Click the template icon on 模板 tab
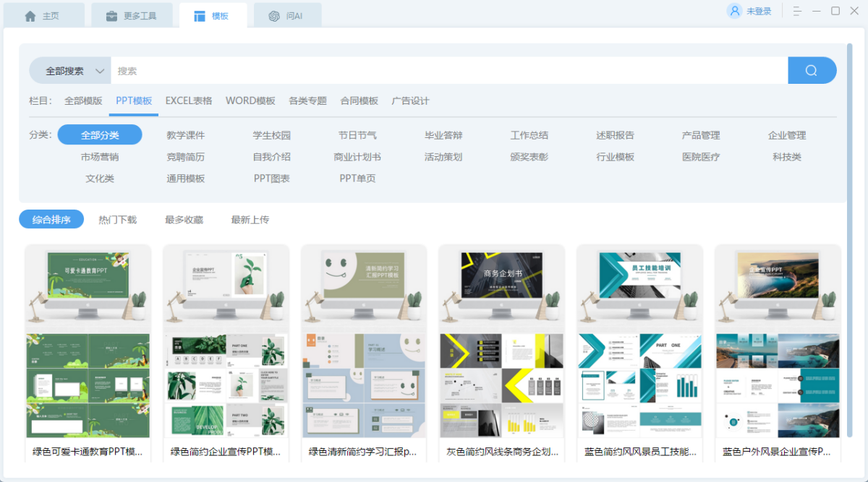Image resolution: width=868 pixels, height=482 pixels. [x=200, y=16]
